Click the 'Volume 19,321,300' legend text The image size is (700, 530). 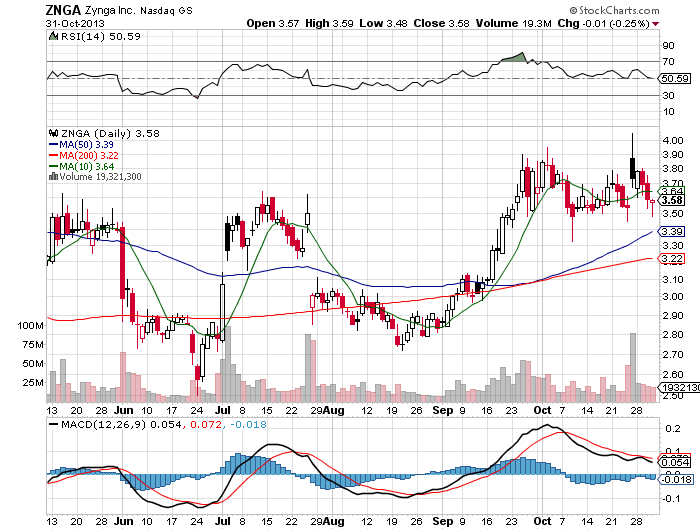tap(100, 177)
